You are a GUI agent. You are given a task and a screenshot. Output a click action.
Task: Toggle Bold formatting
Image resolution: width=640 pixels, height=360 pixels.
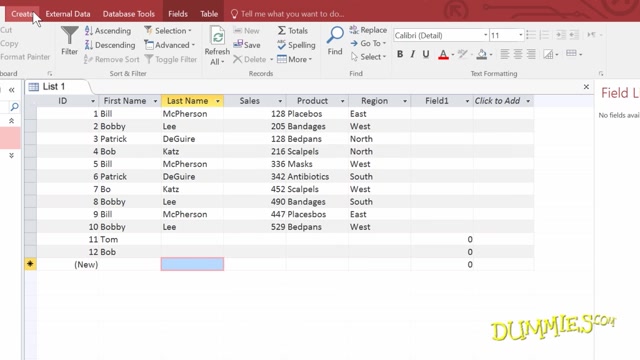400,54
